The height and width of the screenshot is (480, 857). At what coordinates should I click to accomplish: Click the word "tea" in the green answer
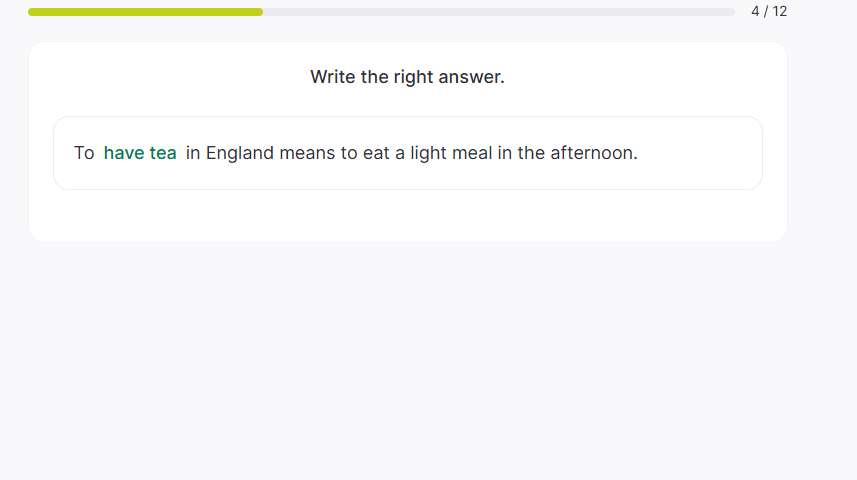click(x=163, y=153)
